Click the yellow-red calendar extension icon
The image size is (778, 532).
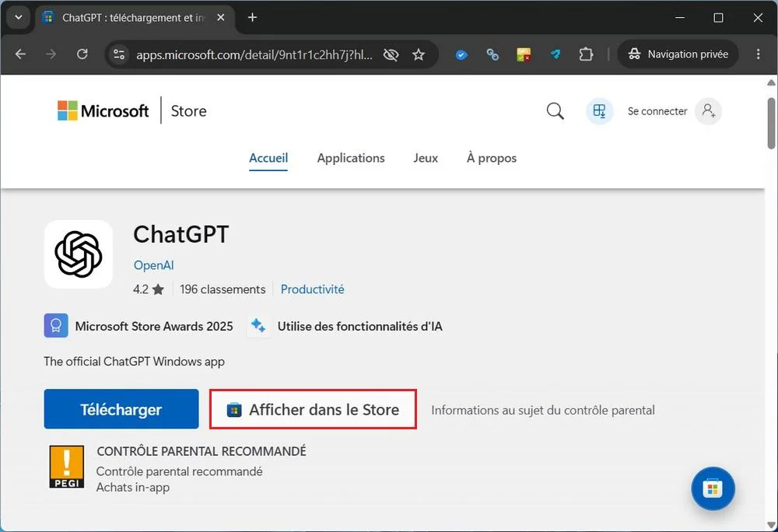(x=524, y=54)
